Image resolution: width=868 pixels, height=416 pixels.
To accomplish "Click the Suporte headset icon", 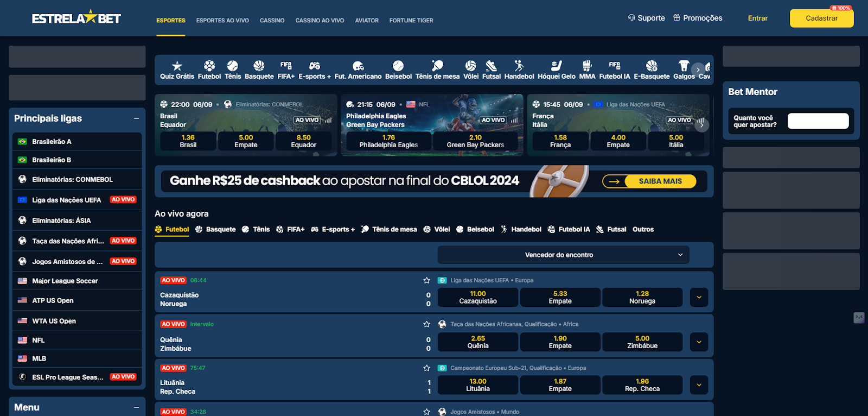I will click(631, 17).
